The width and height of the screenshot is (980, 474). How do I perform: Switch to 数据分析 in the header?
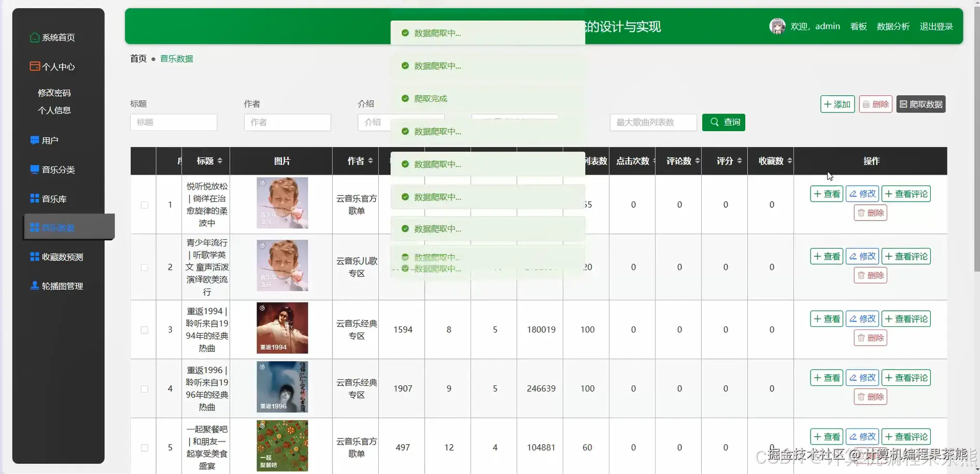[893, 26]
